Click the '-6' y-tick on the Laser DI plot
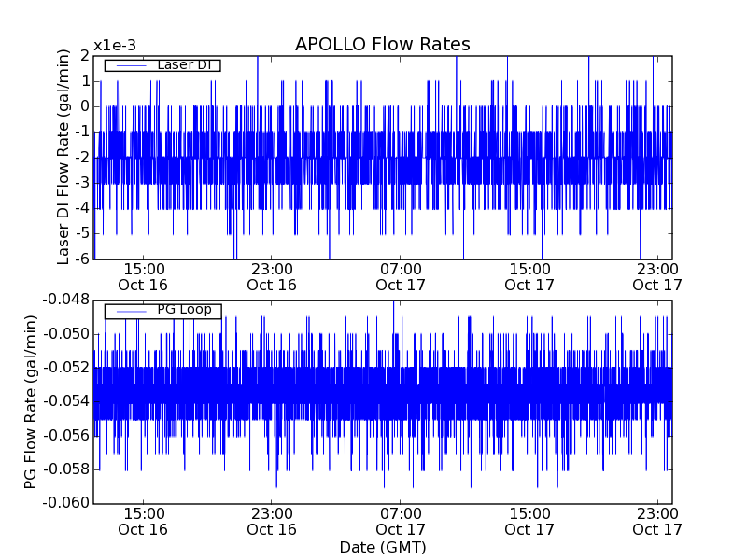The width and height of the screenshot is (747, 560). (82, 259)
